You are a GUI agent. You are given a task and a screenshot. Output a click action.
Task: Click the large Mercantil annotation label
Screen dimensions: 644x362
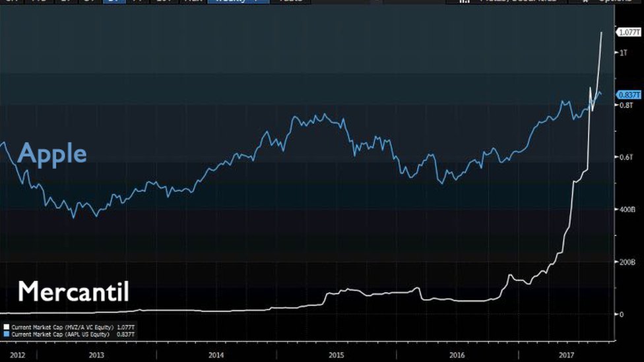(x=73, y=292)
